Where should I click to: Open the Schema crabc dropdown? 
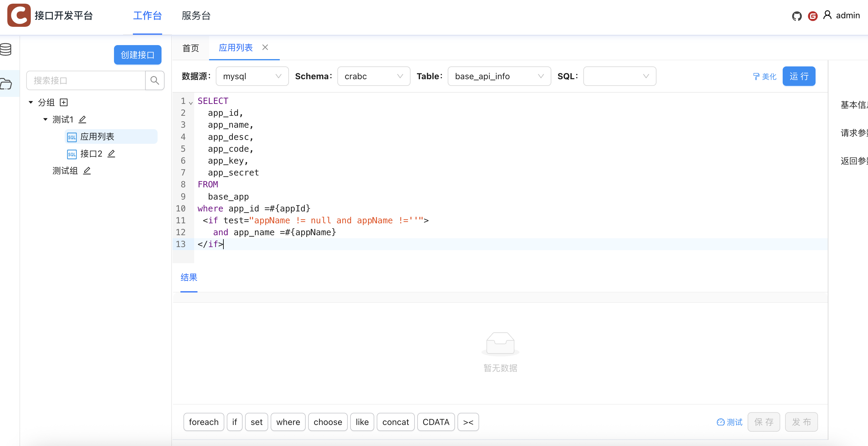(374, 76)
